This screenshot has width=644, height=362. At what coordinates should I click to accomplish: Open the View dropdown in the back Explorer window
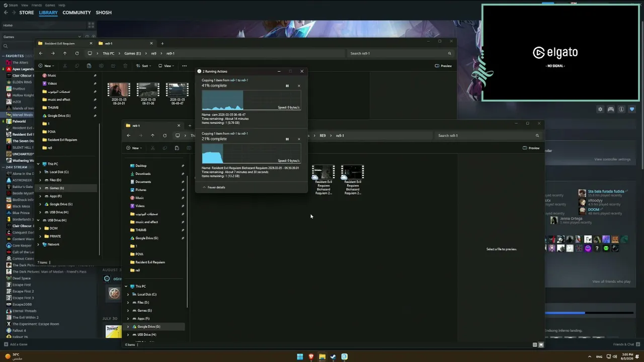coord(166,66)
